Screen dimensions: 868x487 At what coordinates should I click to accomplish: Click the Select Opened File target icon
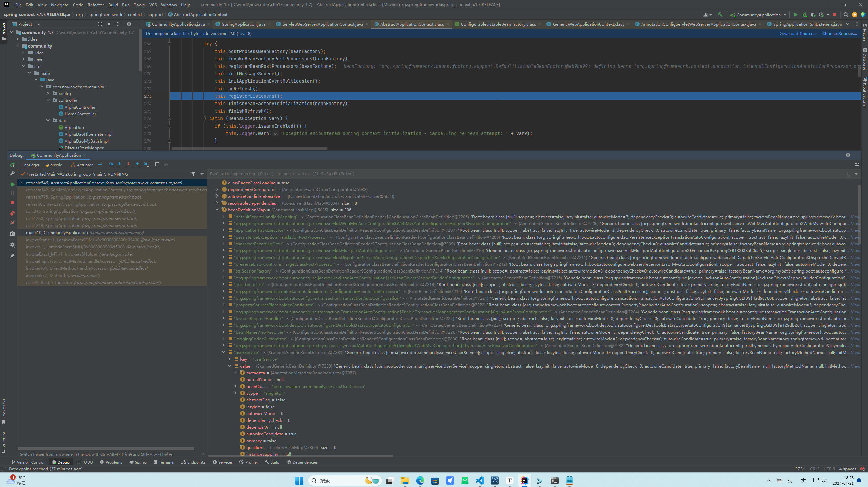tap(100, 24)
